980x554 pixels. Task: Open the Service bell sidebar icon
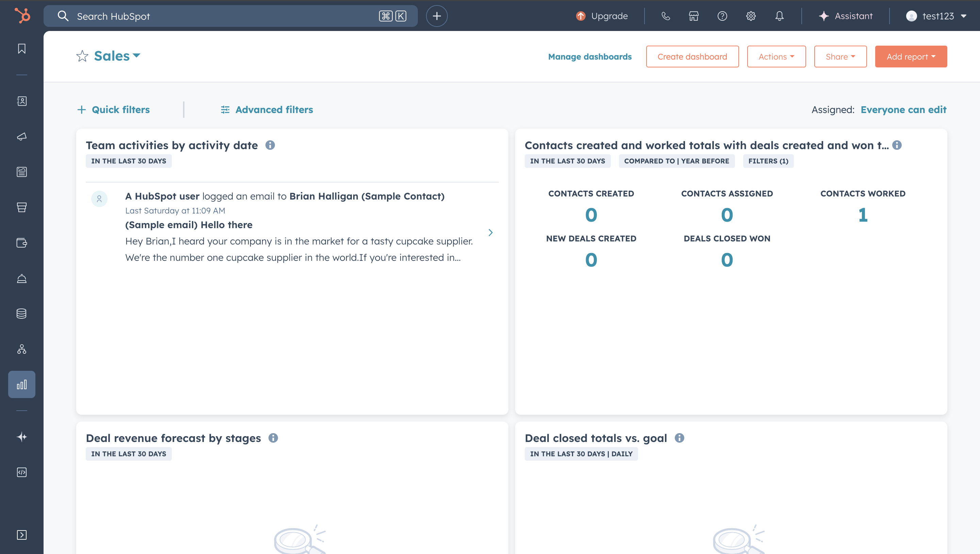tap(22, 278)
